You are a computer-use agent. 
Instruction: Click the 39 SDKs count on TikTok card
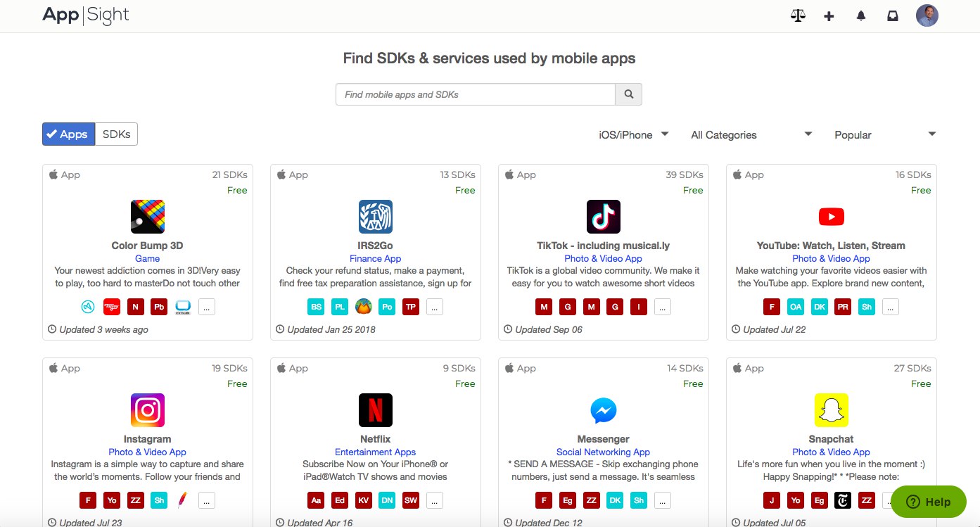[x=685, y=174]
